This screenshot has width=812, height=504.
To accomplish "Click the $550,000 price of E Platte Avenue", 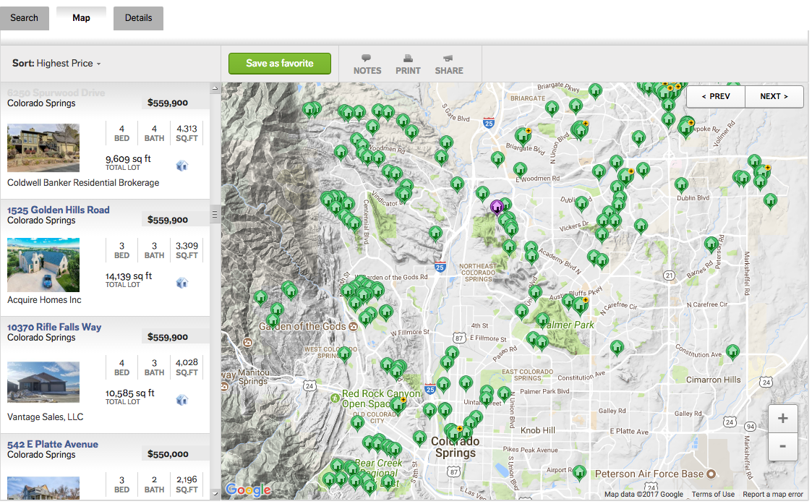I will pos(168,454).
